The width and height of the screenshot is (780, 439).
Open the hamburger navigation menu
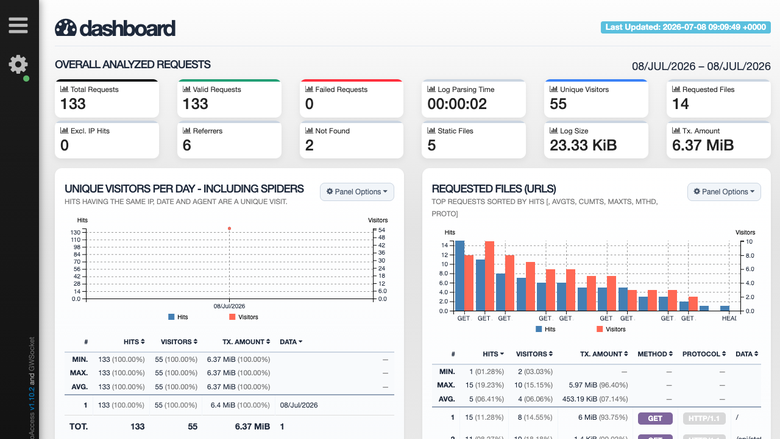point(18,25)
